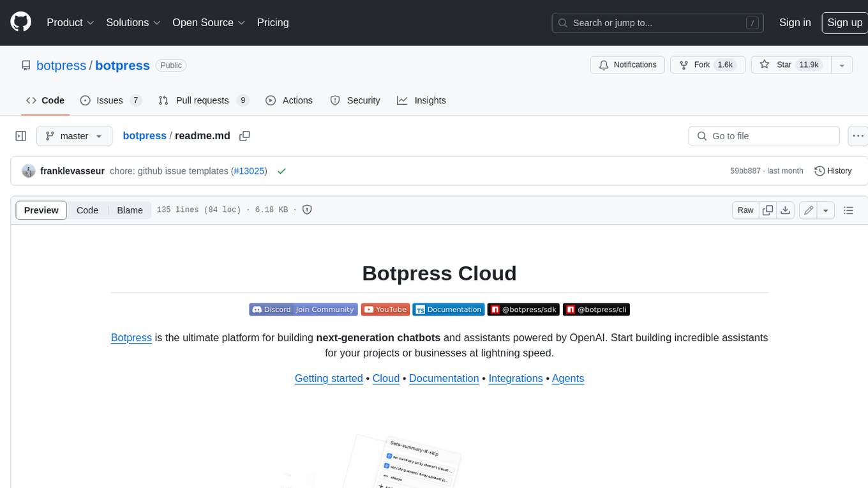This screenshot has height=488, width=868.
Task: Switch to the Code tab
Action: pos(45,100)
